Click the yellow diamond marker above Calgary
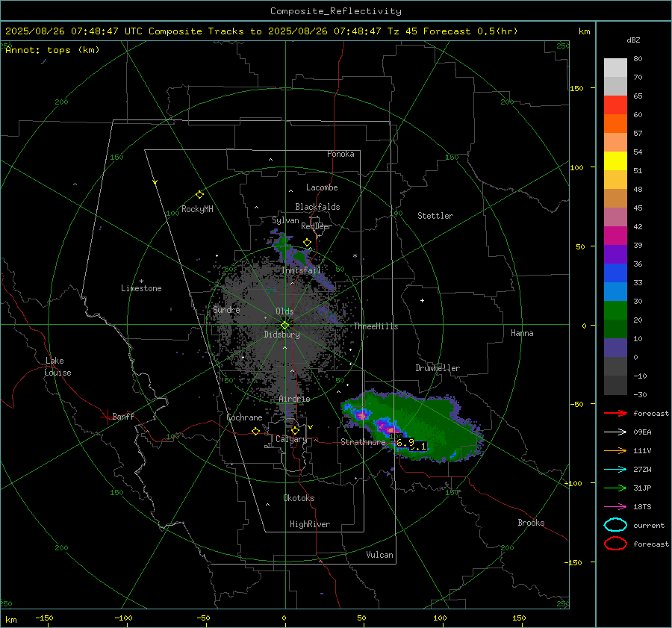This screenshot has width=672, height=628. click(x=295, y=430)
